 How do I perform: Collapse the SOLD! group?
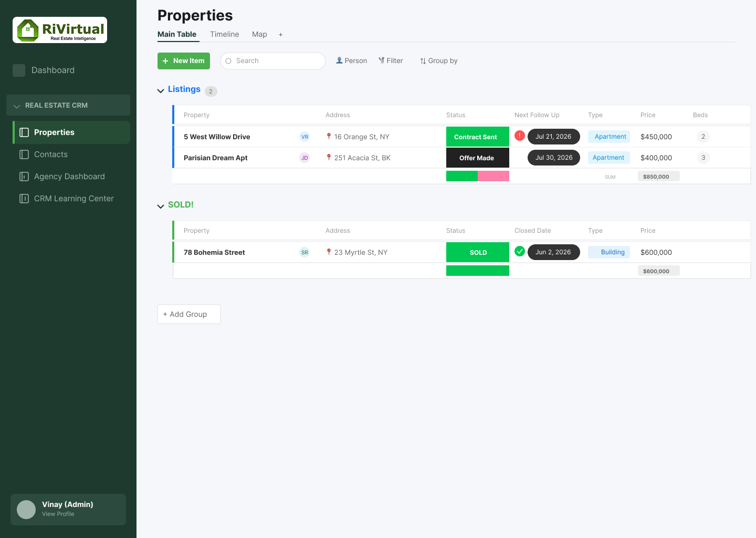pos(161,206)
